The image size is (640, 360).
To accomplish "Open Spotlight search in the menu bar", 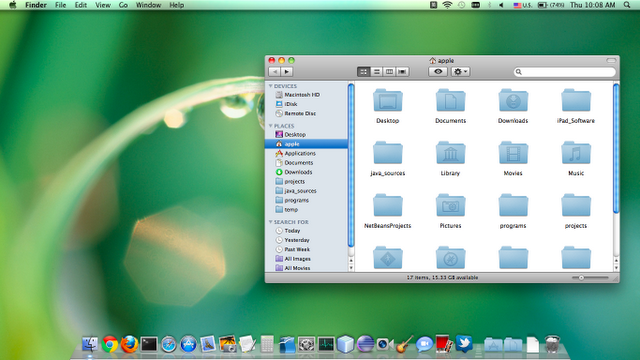I will pos(627,5).
